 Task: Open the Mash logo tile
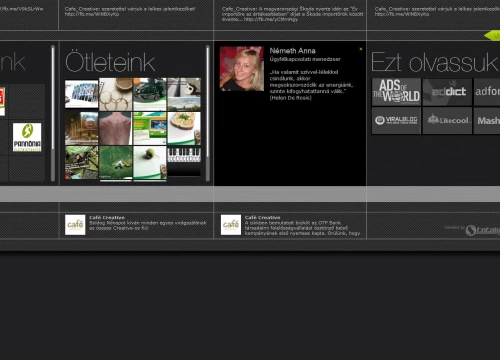click(487, 120)
